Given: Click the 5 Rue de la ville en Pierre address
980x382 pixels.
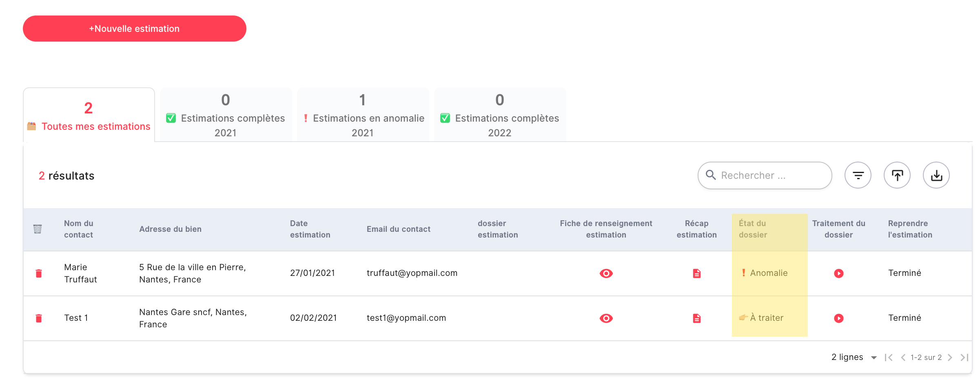Looking at the screenshot, I should pos(193,273).
